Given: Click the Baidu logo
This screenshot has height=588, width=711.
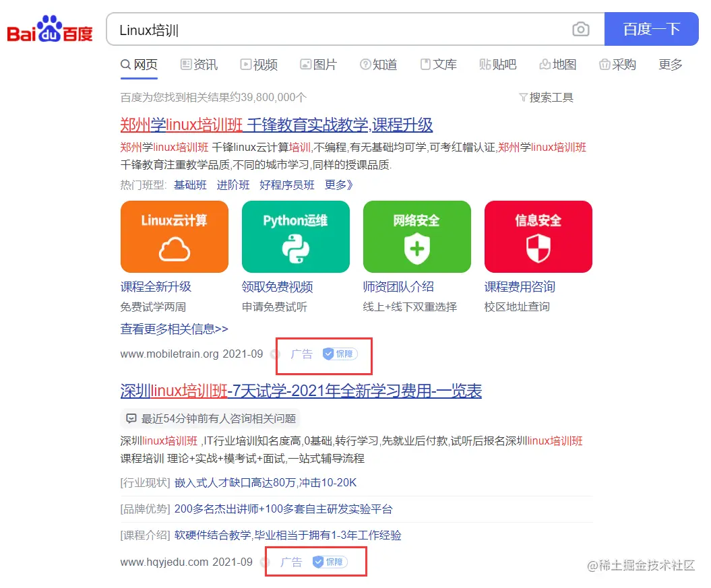Looking at the screenshot, I should click(49, 29).
